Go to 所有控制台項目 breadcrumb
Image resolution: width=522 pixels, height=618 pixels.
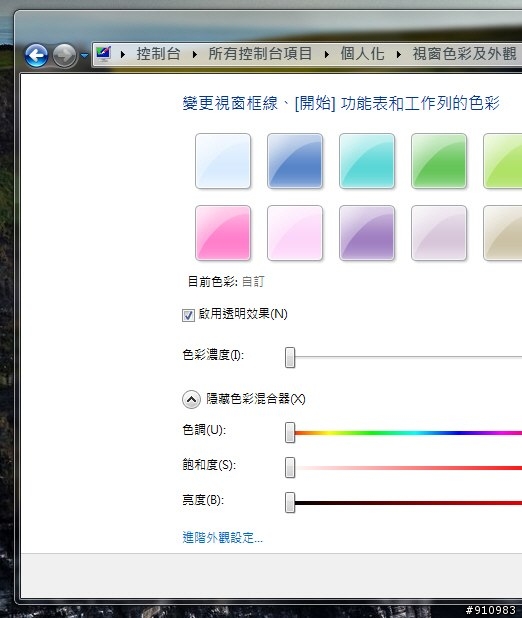pyautogui.click(x=260, y=54)
